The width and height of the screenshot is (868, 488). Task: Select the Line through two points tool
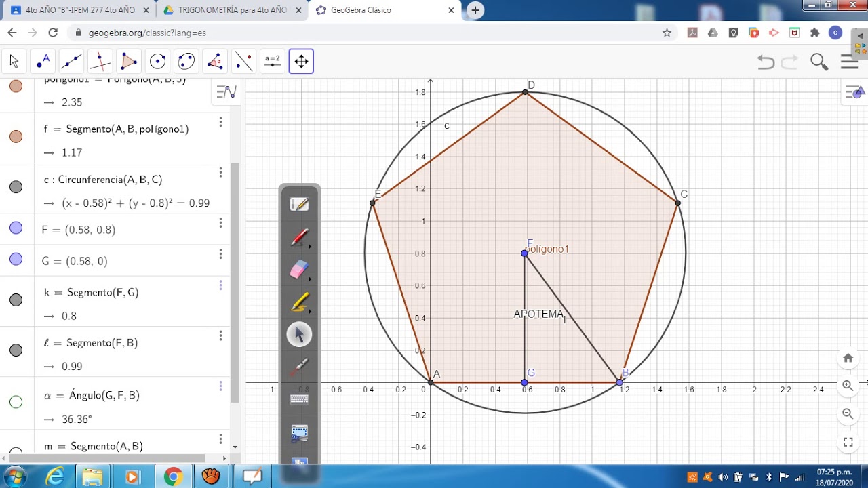pyautogui.click(x=71, y=62)
